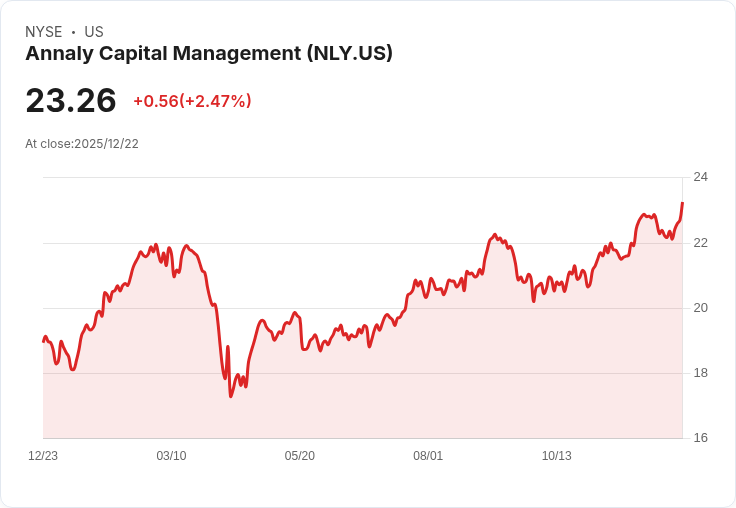Click the +0.56(+2.47%) change value
This screenshot has height=508, width=736.
(x=192, y=101)
